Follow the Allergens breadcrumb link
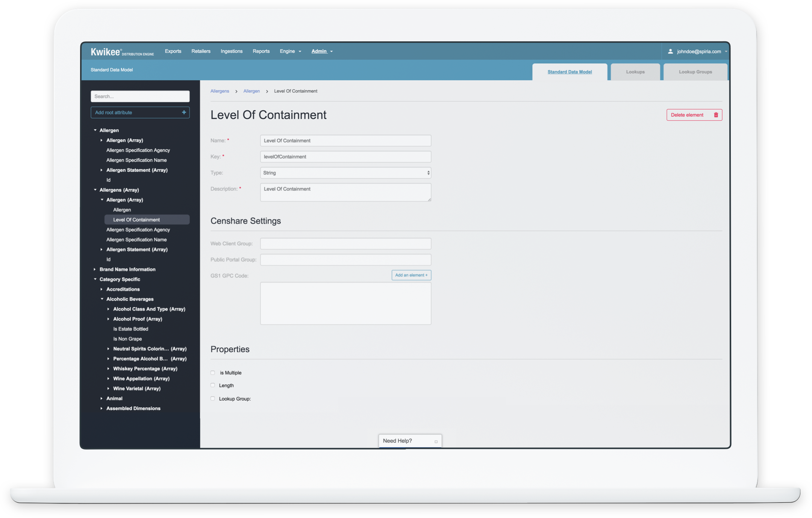Image resolution: width=812 pixels, height=518 pixels. [220, 91]
